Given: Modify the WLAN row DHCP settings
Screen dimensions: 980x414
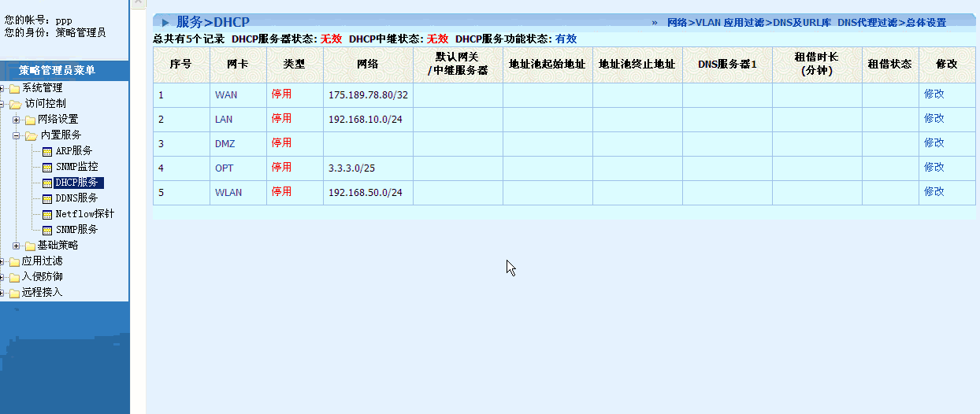Looking at the screenshot, I should [934, 191].
